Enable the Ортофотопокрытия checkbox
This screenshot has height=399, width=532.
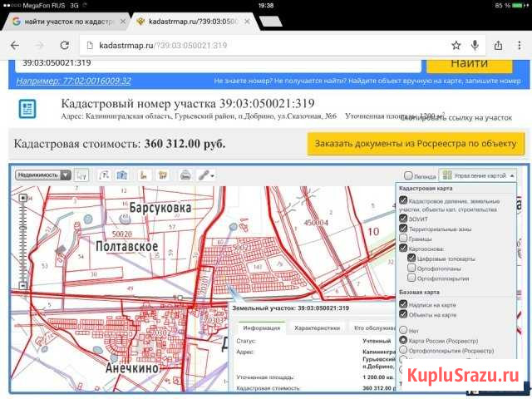[x=411, y=278]
